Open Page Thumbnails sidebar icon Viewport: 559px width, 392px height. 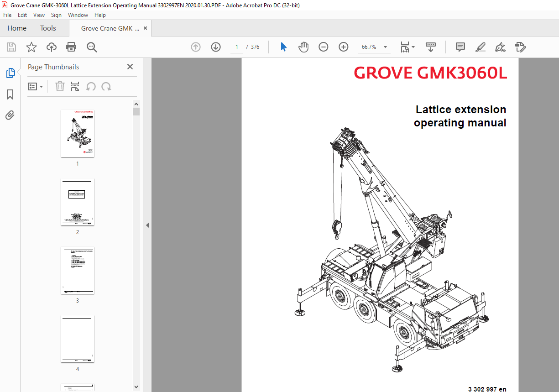[10, 73]
